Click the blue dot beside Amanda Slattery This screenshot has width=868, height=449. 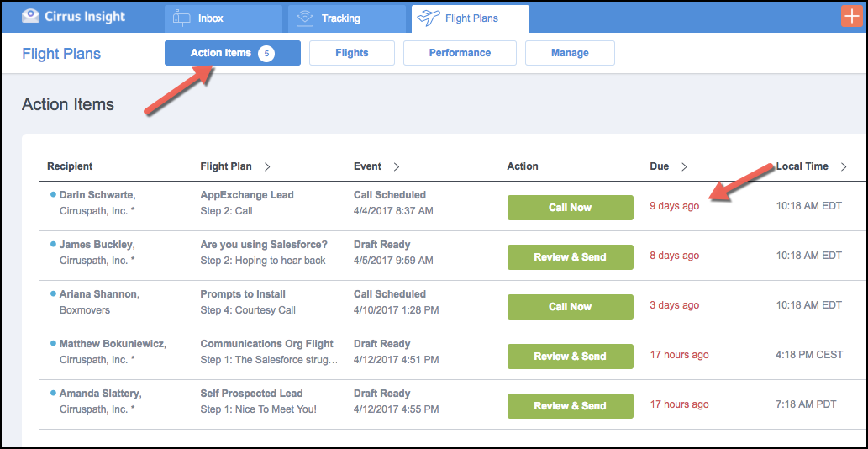tap(53, 393)
